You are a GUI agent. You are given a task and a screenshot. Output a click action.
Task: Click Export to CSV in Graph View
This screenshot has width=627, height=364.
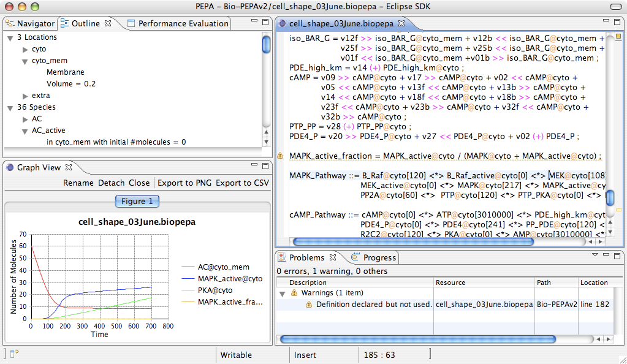[x=242, y=183]
